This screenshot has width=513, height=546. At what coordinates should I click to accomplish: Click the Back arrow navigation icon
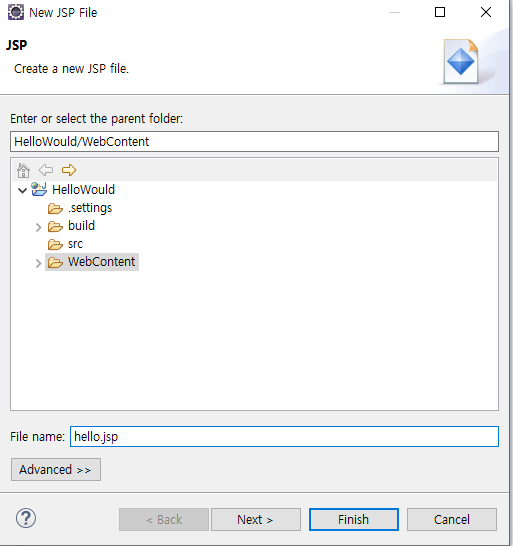pos(46,170)
